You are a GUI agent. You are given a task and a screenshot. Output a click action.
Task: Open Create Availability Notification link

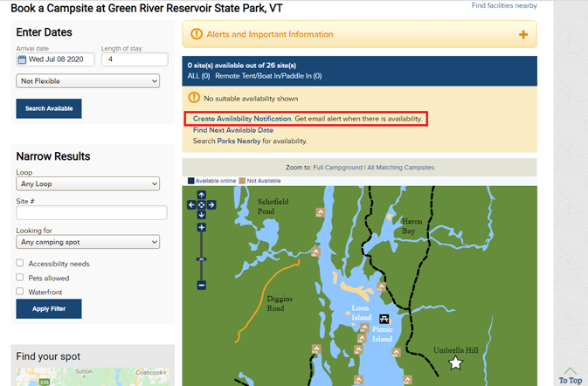tap(242, 119)
